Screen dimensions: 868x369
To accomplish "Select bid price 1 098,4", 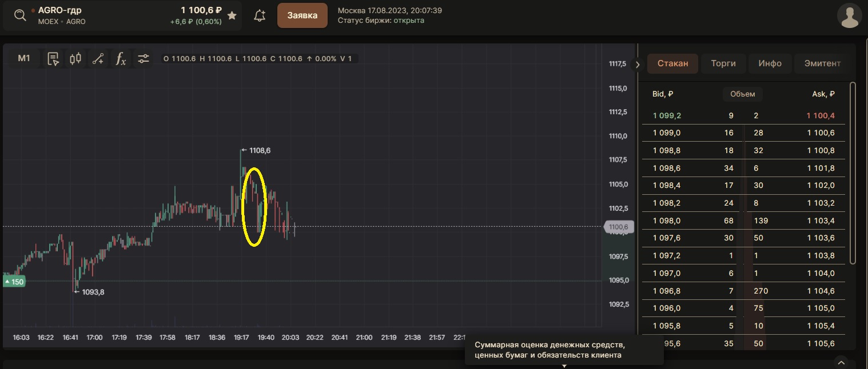I will point(667,186).
